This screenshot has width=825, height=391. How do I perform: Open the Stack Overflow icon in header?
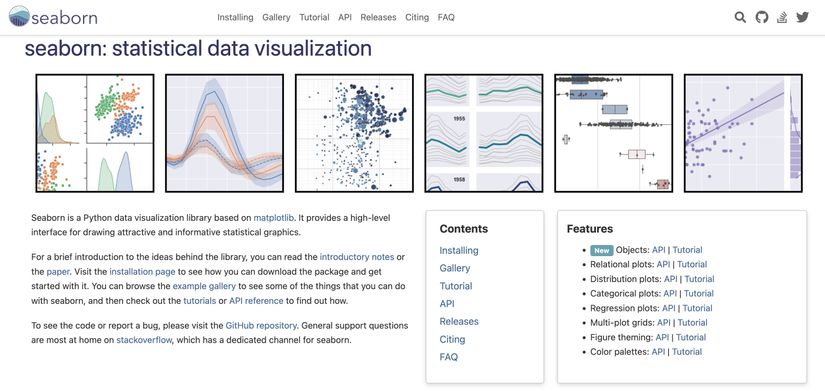point(782,17)
